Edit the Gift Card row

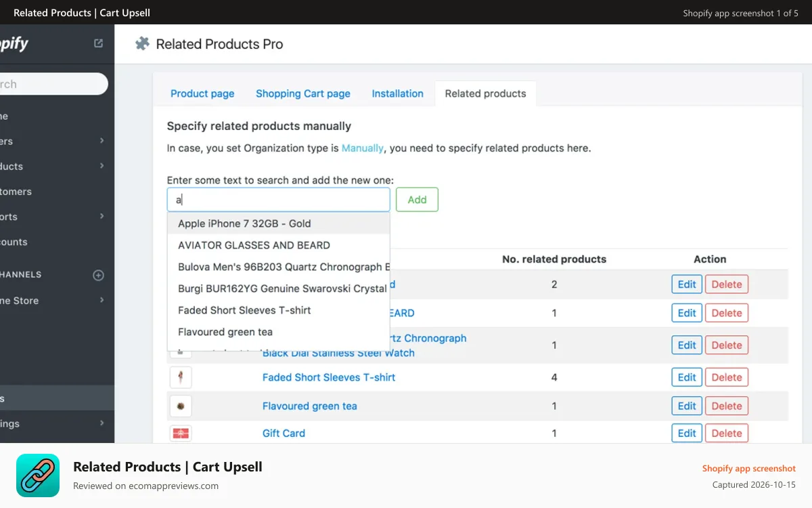(687, 433)
